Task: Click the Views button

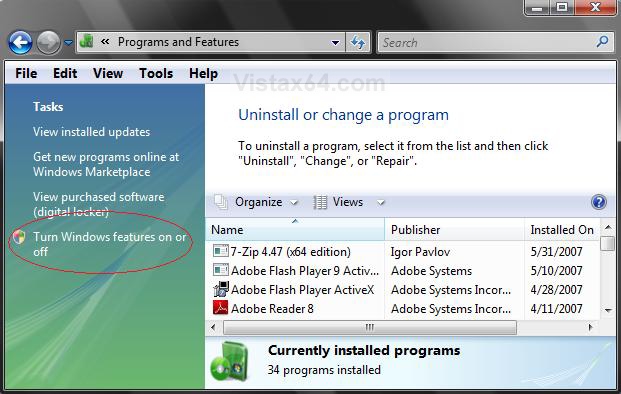Action: point(348,202)
